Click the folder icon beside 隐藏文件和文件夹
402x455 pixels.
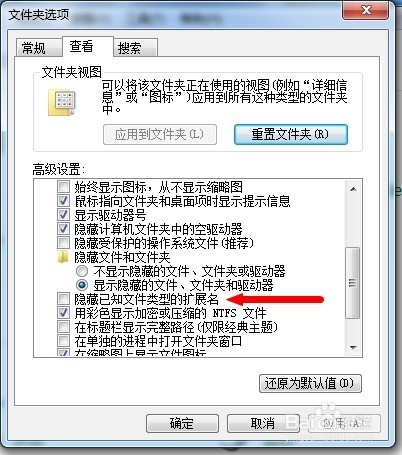[63, 257]
